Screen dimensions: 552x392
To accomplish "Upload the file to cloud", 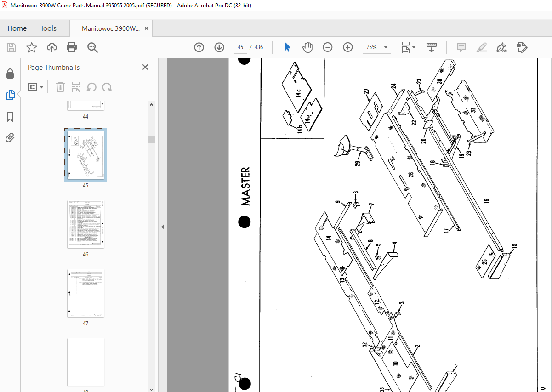I will [x=52, y=47].
